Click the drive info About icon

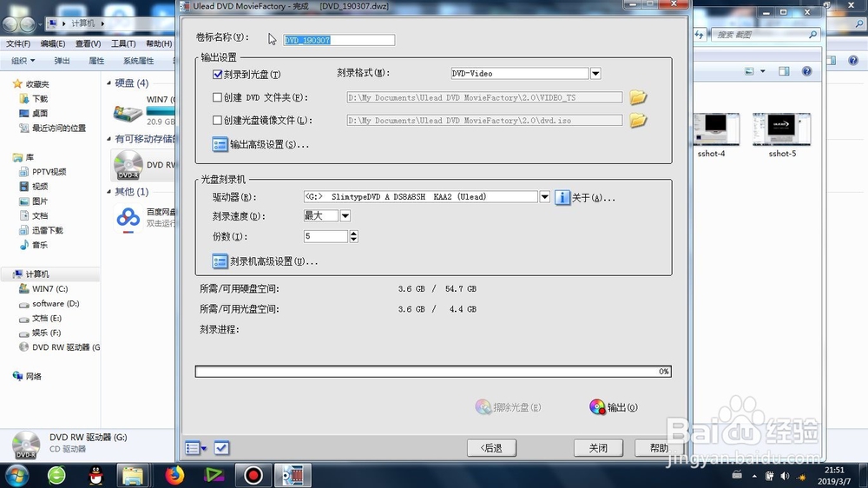pos(562,197)
